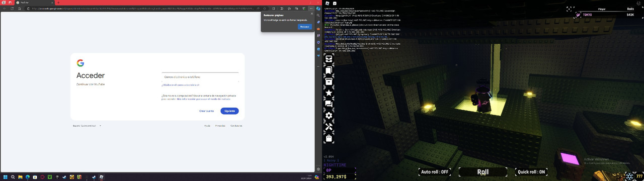Click the Condiciones footer link

click(x=236, y=126)
